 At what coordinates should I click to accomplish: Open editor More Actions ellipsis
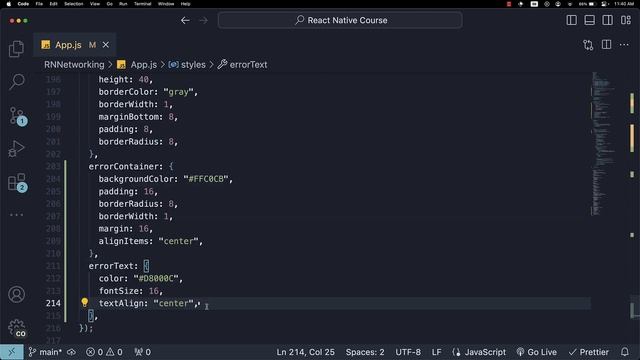click(x=624, y=44)
